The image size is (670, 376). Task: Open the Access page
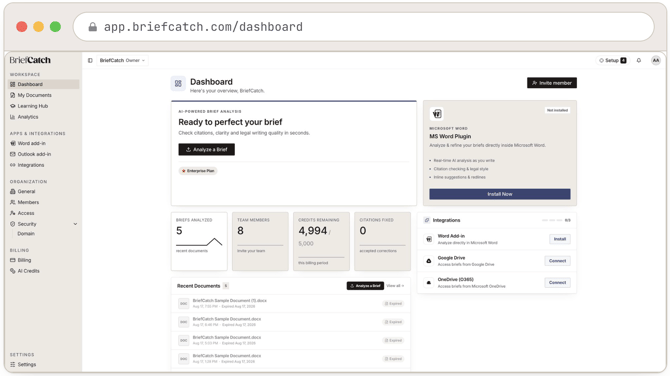[x=43, y=213]
